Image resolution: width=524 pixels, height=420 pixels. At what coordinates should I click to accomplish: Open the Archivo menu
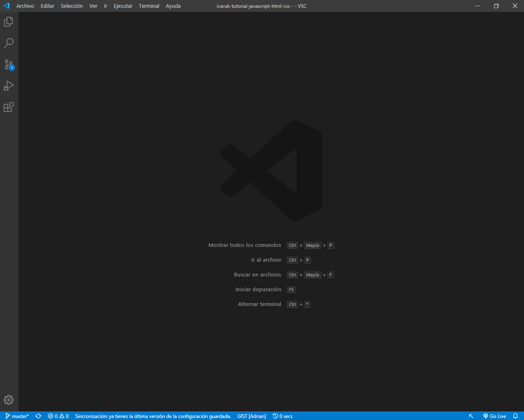pos(25,6)
